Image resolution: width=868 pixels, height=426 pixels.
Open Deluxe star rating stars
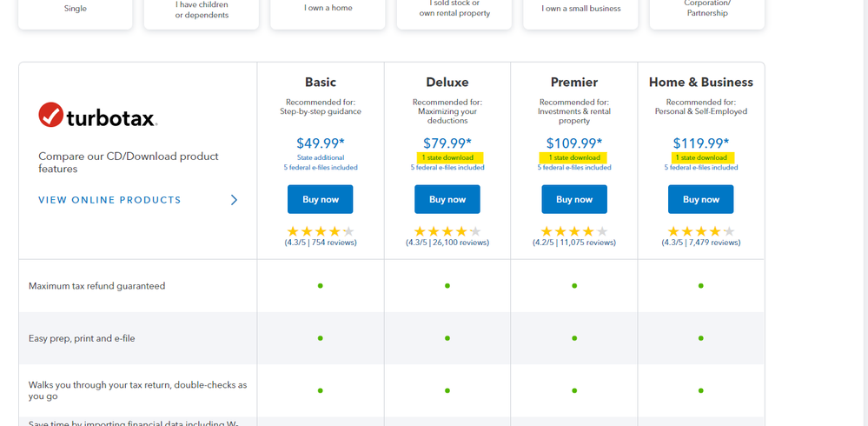[x=447, y=231]
